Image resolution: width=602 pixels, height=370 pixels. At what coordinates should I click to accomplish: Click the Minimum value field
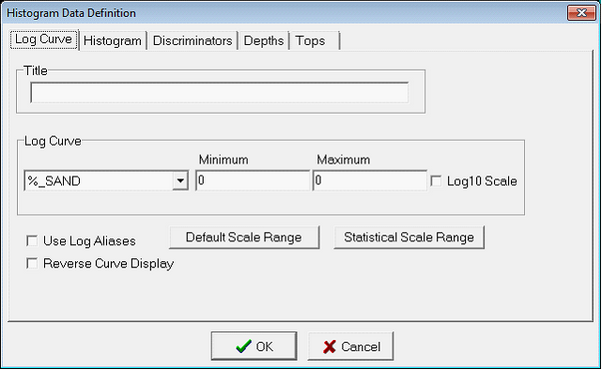[x=252, y=180]
